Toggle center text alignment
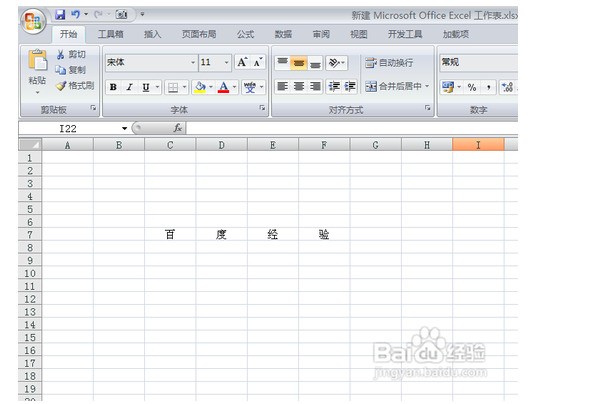Screen dimensions: 598x404 (x=299, y=87)
